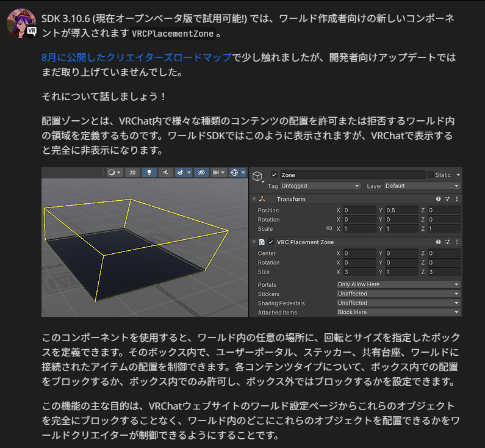Open scene effects dropdown arrow
The height and width of the screenshot is (448, 485).
tap(189, 172)
